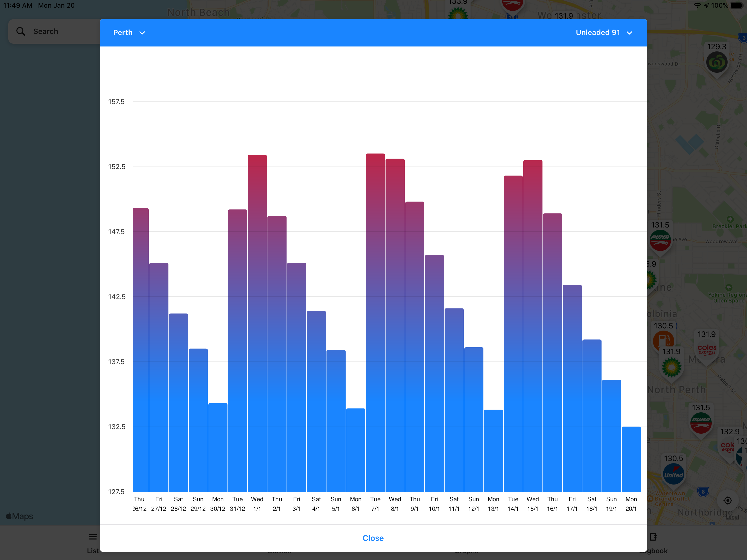Viewport: 747px width, 560px height.
Task: Tap the Coles Express pin at 131.9
Action: 707,349
